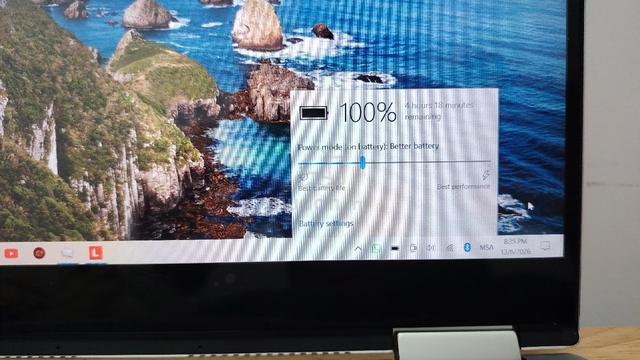Set slider to Best battery life end
Image resolution: width=640 pixels, height=360 pixels.
[x=300, y=163]
